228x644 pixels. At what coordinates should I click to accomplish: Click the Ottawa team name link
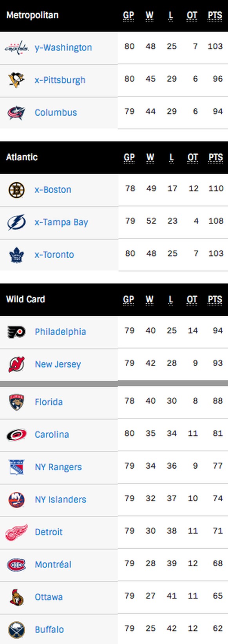49,597
